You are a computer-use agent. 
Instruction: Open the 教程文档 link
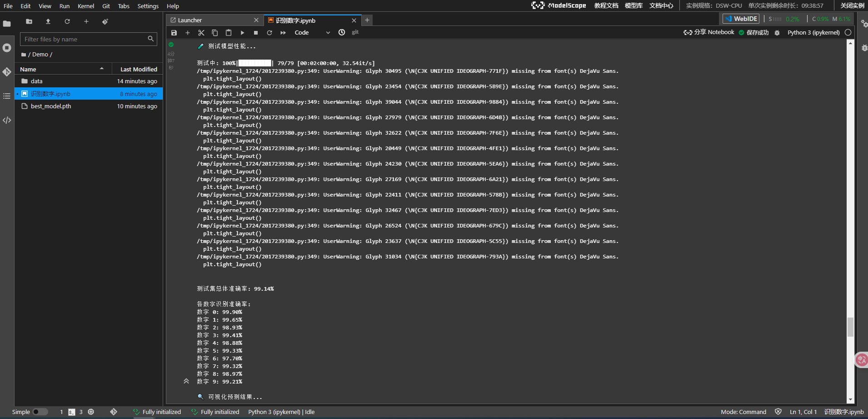point(606,5)
